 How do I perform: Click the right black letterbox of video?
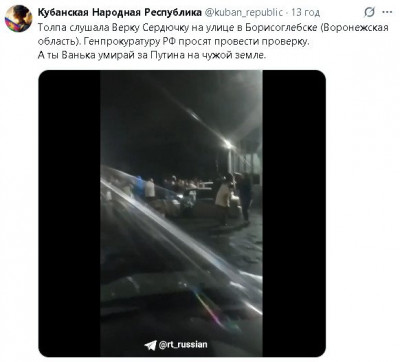(x=294, y=213)
